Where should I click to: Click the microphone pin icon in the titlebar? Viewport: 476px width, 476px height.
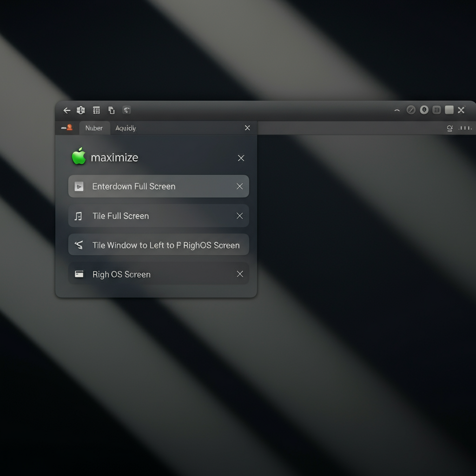(424, 110)
